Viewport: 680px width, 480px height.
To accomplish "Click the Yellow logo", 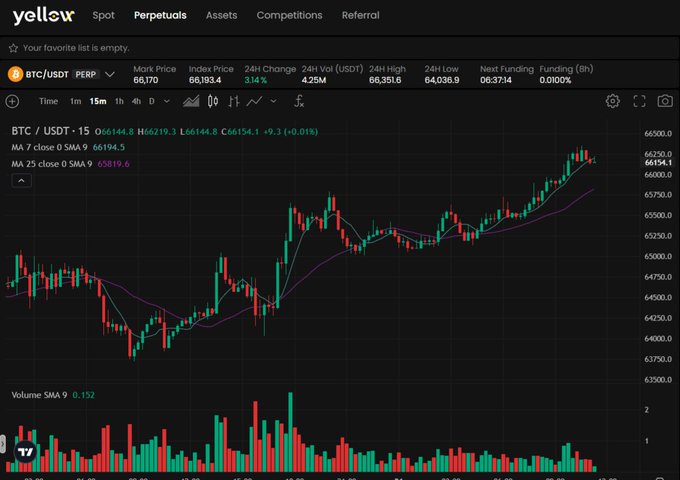I will (43, 16).
